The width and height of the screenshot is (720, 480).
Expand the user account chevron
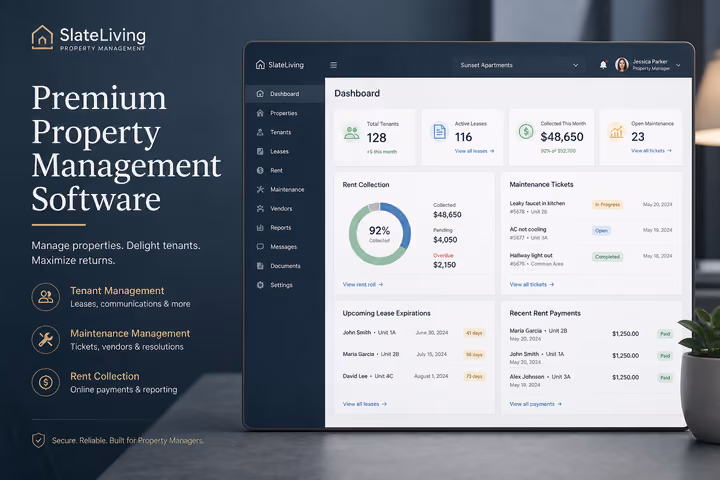pyautogui.click(x=678, y=65)
